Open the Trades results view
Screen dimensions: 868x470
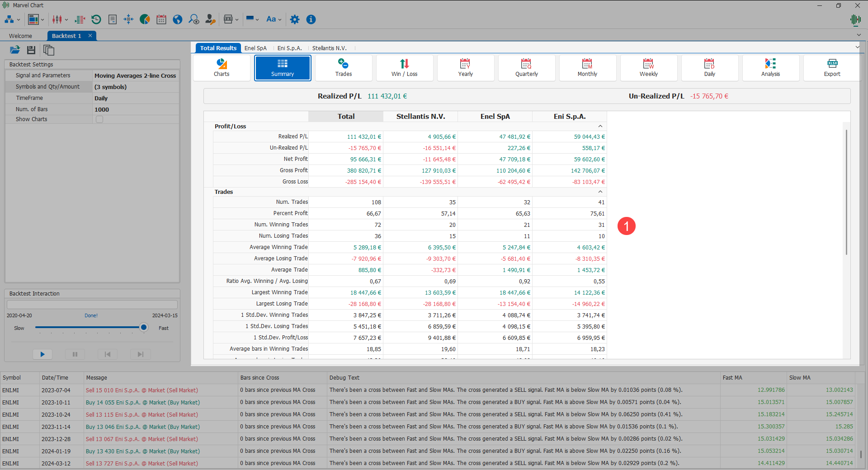pos(344,68)
